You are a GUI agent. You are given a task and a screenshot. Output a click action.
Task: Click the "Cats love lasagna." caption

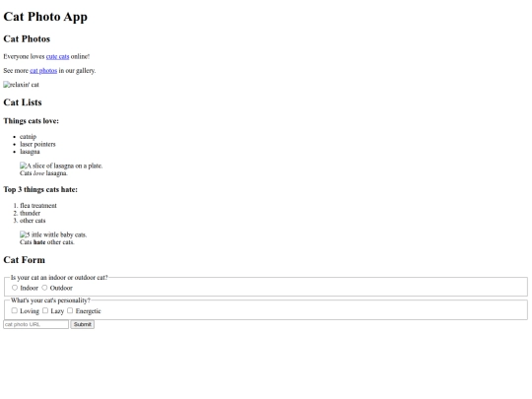coord(43,173)
